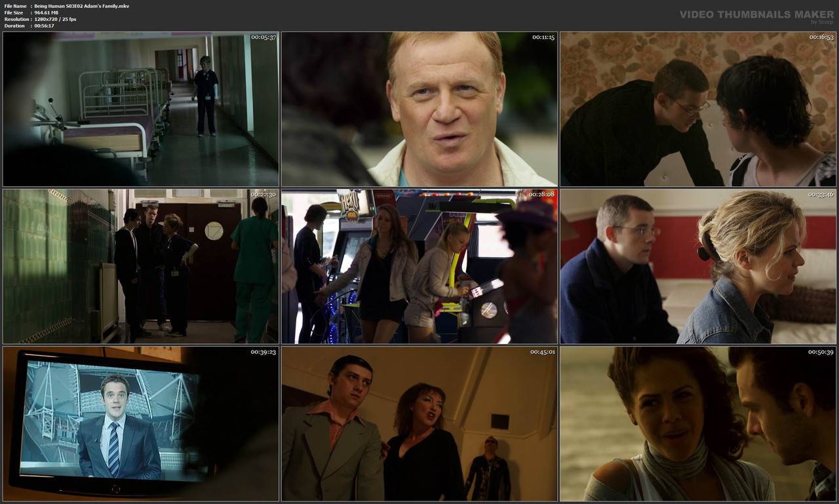Select the arcade thumbnail at 00:28:08
Image resolution: width=839 pixels, height=504 pixels.
[419, 267]
